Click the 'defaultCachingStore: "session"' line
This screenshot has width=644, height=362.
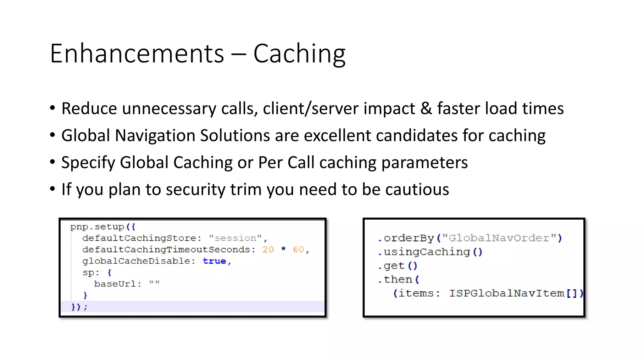[175, 238]
